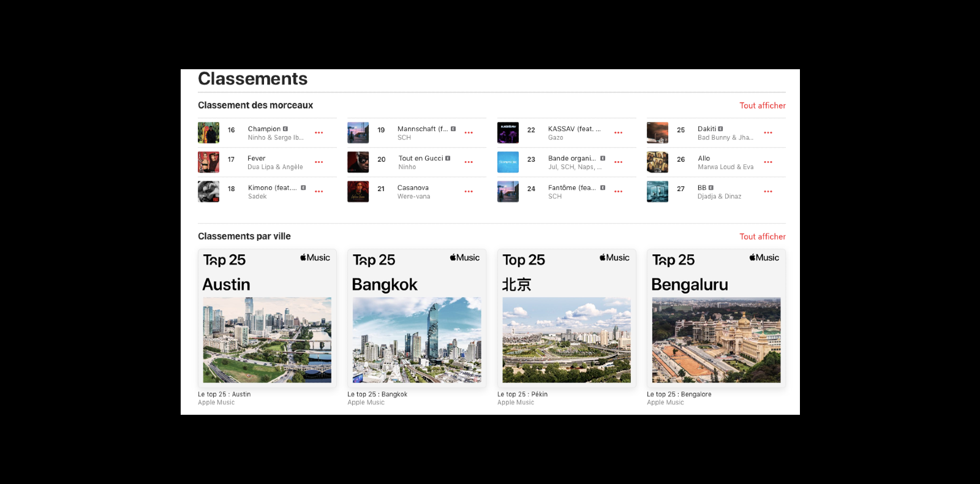Viewport: 980px width, 484px height.
Task: Open more options for Fantôme track
Action: click(618, 192)
